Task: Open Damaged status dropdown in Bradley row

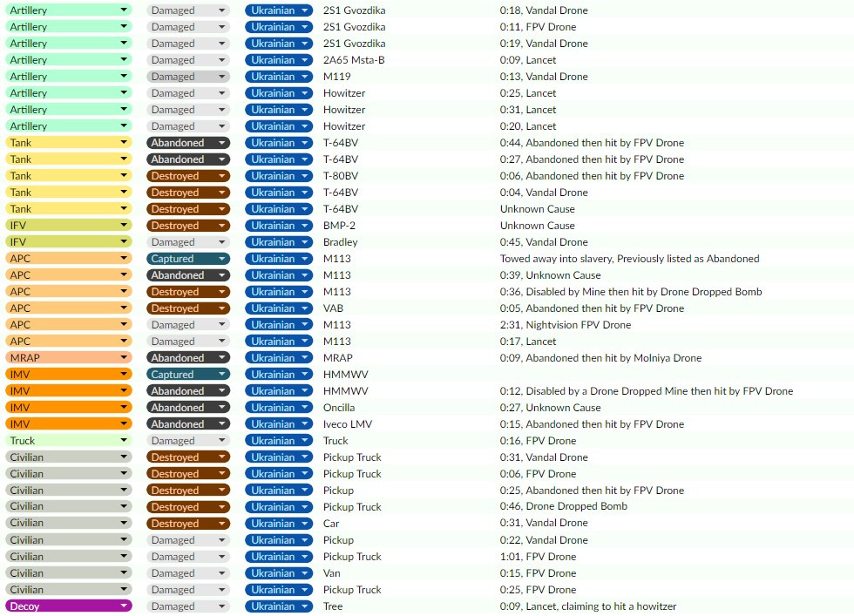Action: coord(188,242)
